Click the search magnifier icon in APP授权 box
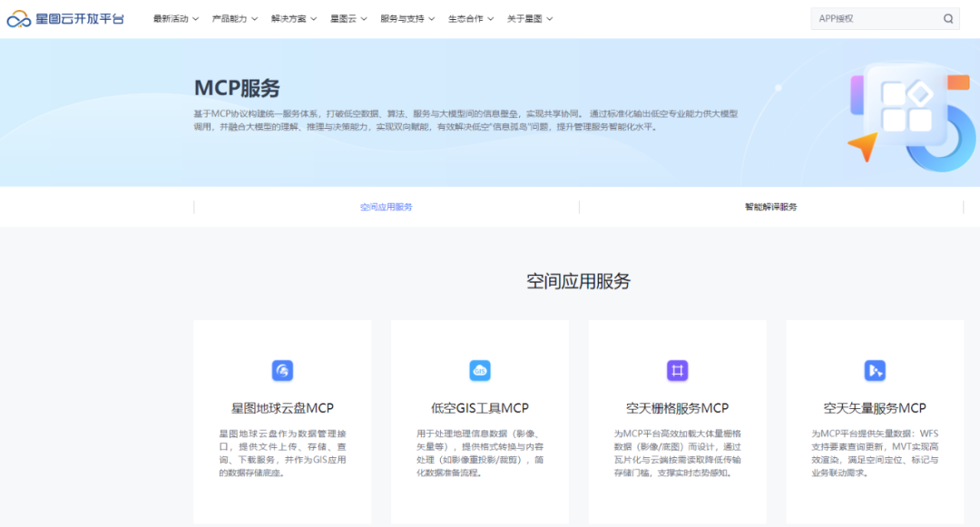 click(947, 18)
